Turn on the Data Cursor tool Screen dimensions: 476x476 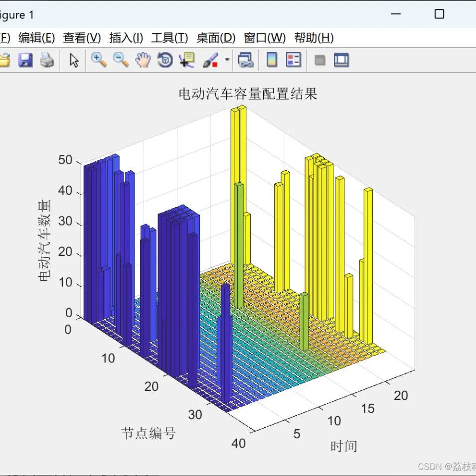(x=187, y=60)
